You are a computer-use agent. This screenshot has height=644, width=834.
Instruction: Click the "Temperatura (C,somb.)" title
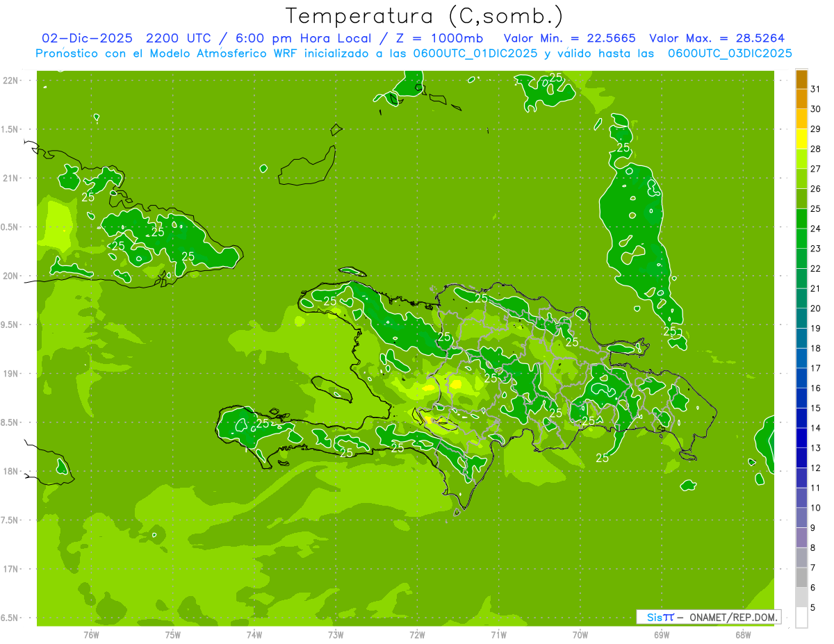424,16
